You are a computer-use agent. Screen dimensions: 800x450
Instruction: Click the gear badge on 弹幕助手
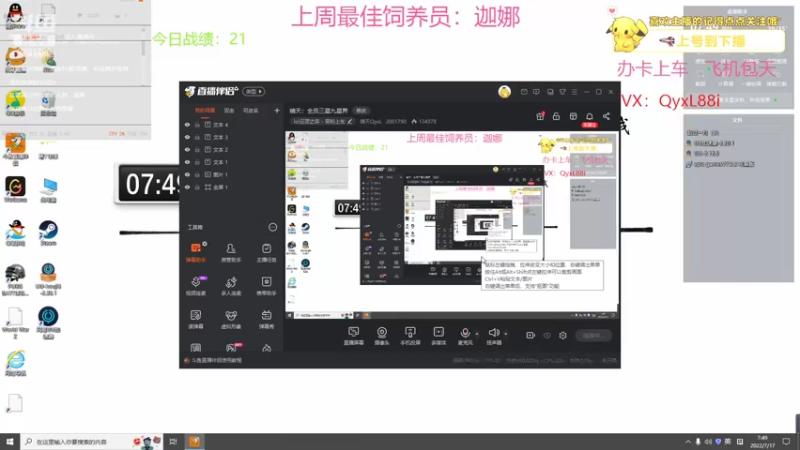pyautogui.click(x=205, y=244)
